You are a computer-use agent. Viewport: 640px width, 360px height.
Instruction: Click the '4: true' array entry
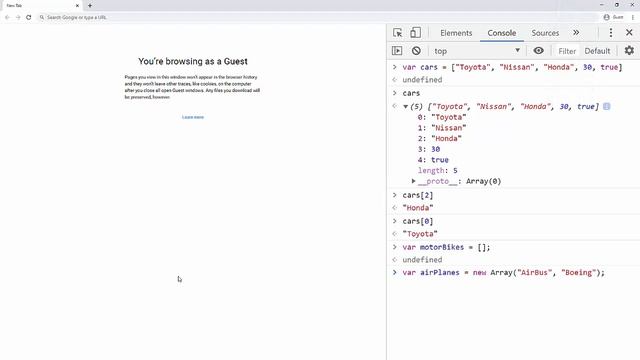pyautogui.click(x=433, y=160)
